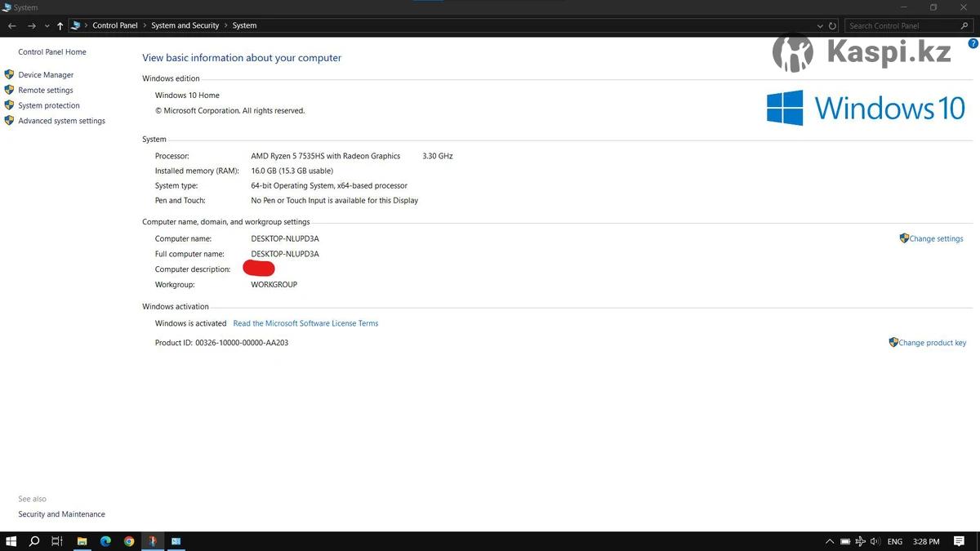Open Security and Maintenance link

pyautogui.click(x=62, y=514)
